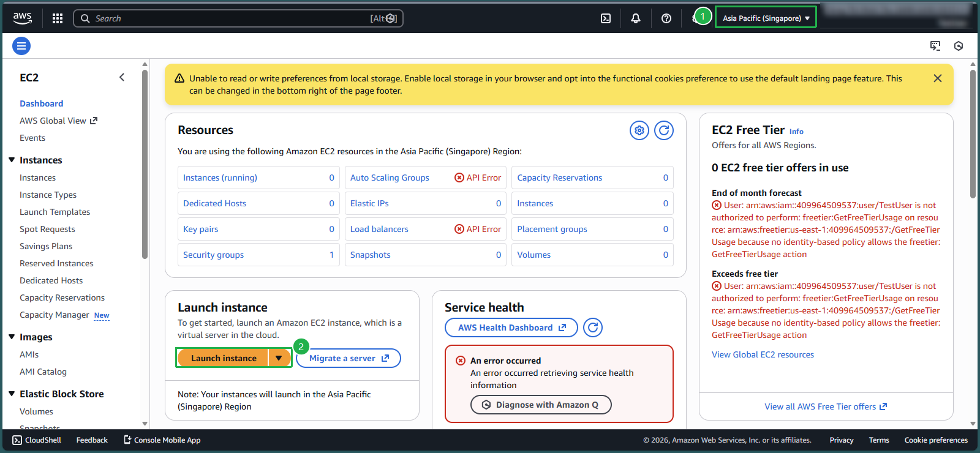Open AMI Catalog in sidebar
The image size is (980, 453).
point(43,372)
